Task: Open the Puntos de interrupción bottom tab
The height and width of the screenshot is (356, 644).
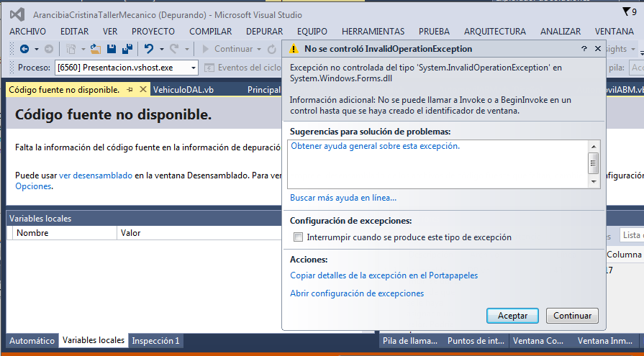Action: tap(476, 341)
